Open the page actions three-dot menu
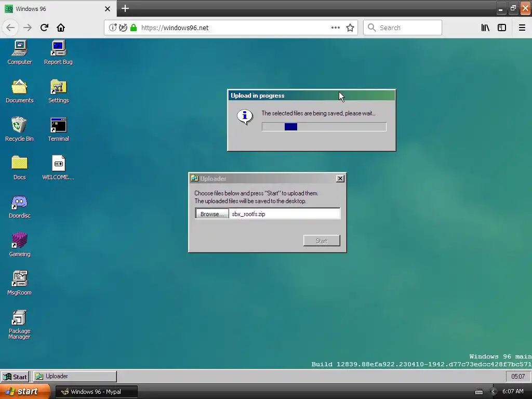 pos(336,28)
